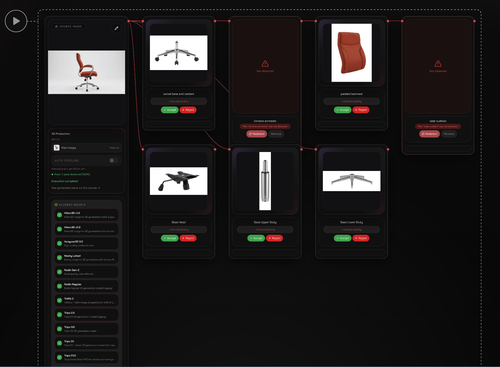Click the Allowed Models header icon

[x=56, y=205]
